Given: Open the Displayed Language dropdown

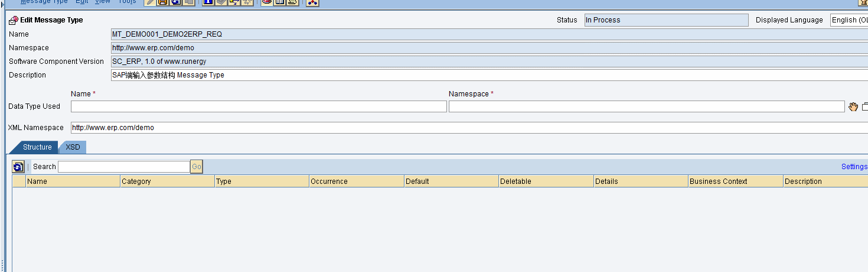Looking at the screenshot, I should [849, 20].
